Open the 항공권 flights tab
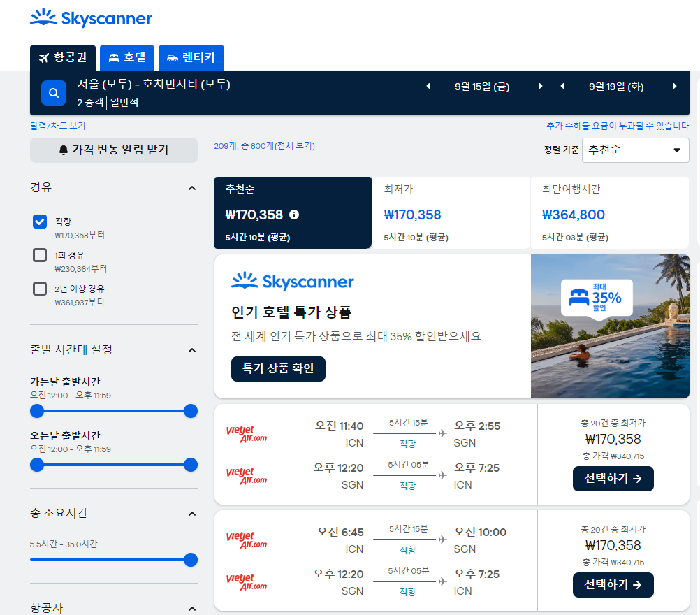Image resolution: width=700 pixels, height=615 pixels. pos(63,58)
